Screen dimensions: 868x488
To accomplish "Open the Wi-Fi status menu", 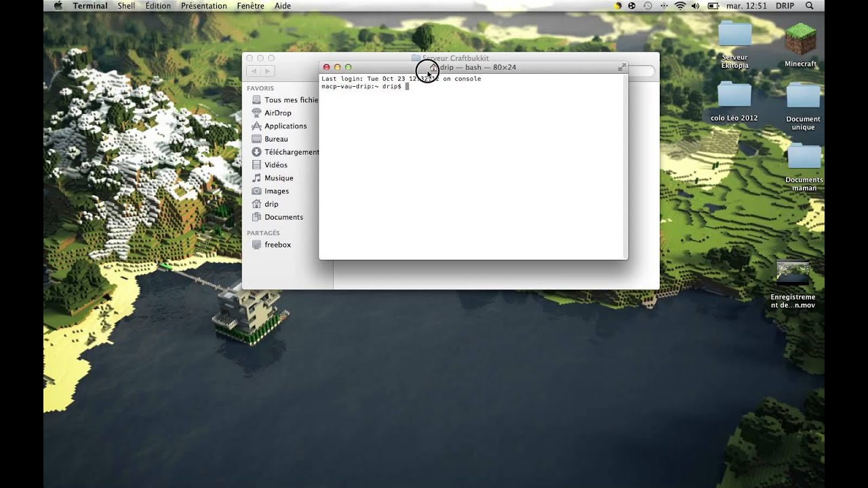I will tap(680, 5).
